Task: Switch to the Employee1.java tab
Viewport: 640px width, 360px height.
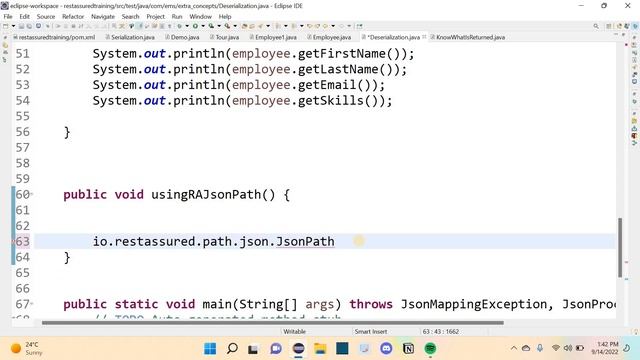Action: [273, 37]
